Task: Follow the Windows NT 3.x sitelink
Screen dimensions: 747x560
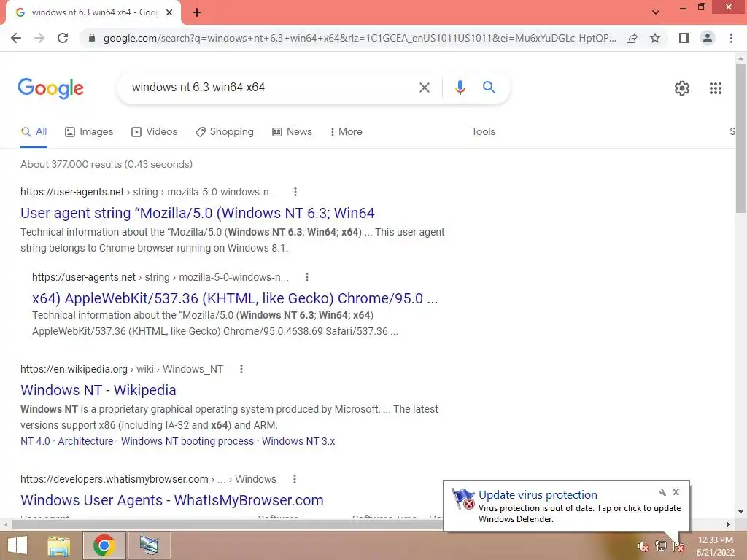Action: click(298, 441)
